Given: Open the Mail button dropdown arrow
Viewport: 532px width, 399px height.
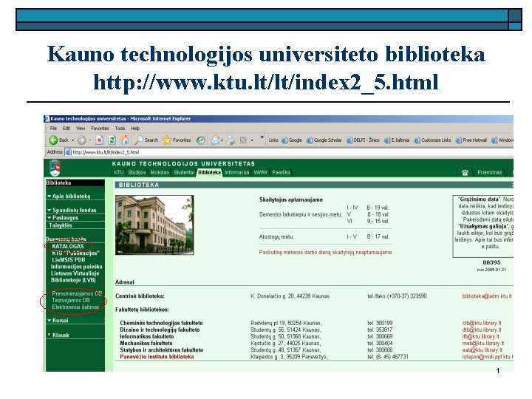Looking at the screenshot, I should [x=222, y=140].
